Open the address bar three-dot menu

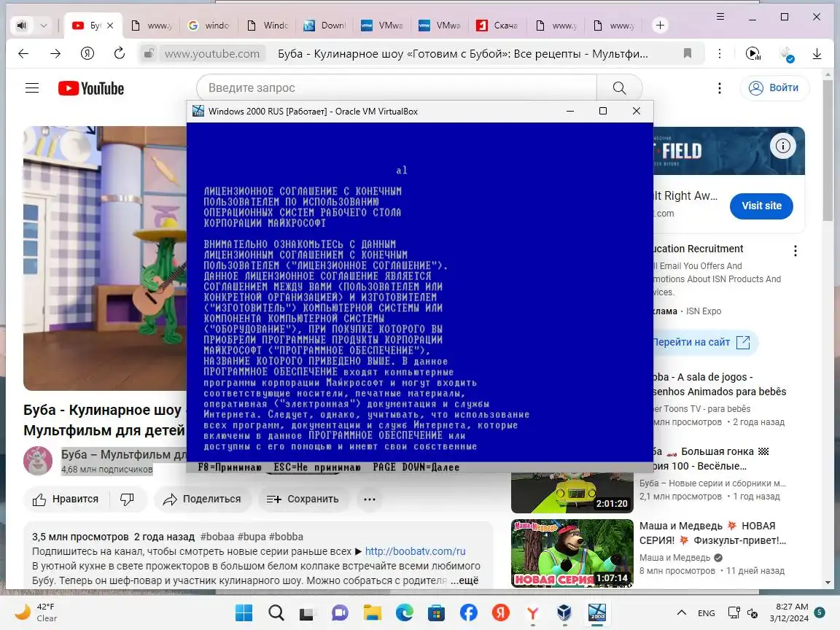pos(720,53)
